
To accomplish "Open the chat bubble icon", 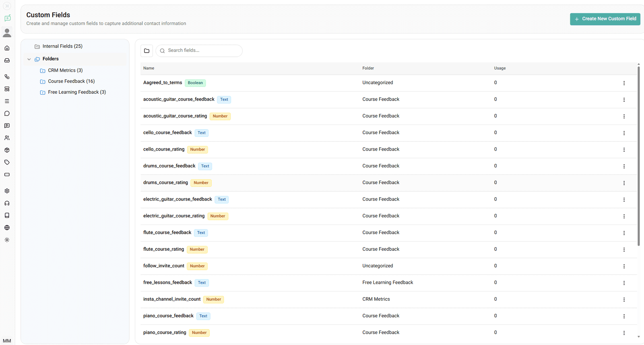I will click(7, 114).
